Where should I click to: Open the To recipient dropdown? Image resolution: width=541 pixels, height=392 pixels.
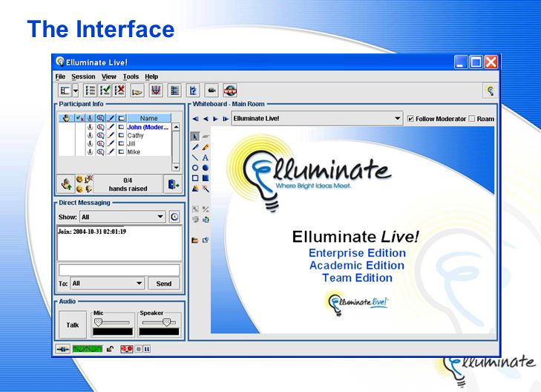click(108, 284)
